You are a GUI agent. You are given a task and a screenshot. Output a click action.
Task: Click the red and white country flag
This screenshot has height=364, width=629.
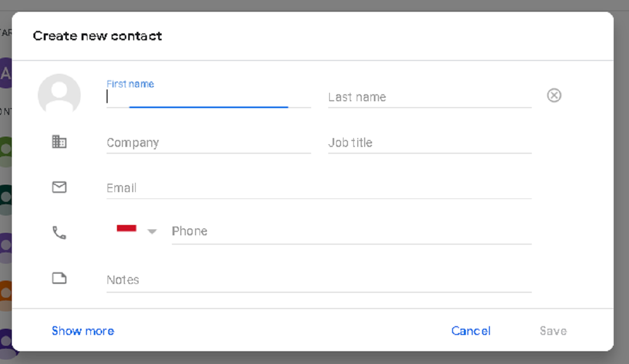tap(126, 228)
